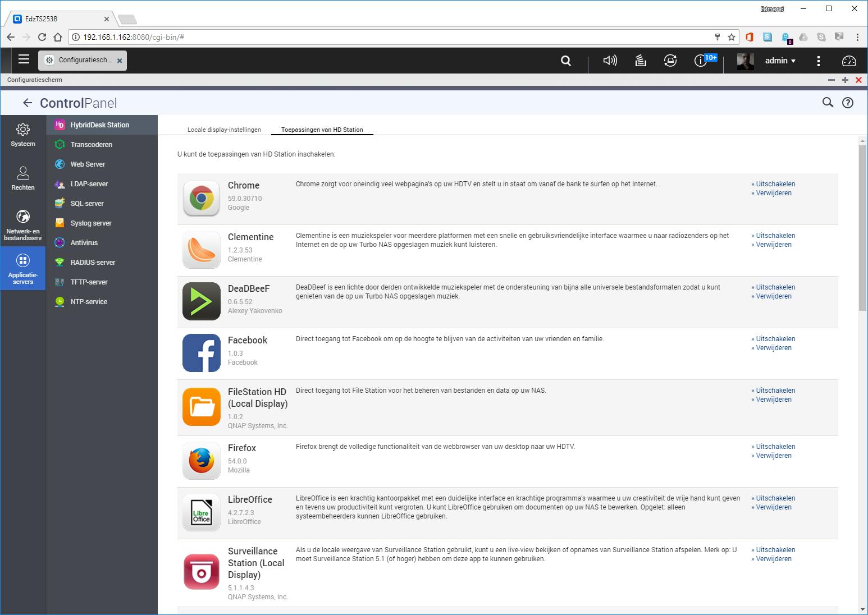Open Chrome three-dot menu
This screenshot has width=868, height=615.
(x=857, y=38)
